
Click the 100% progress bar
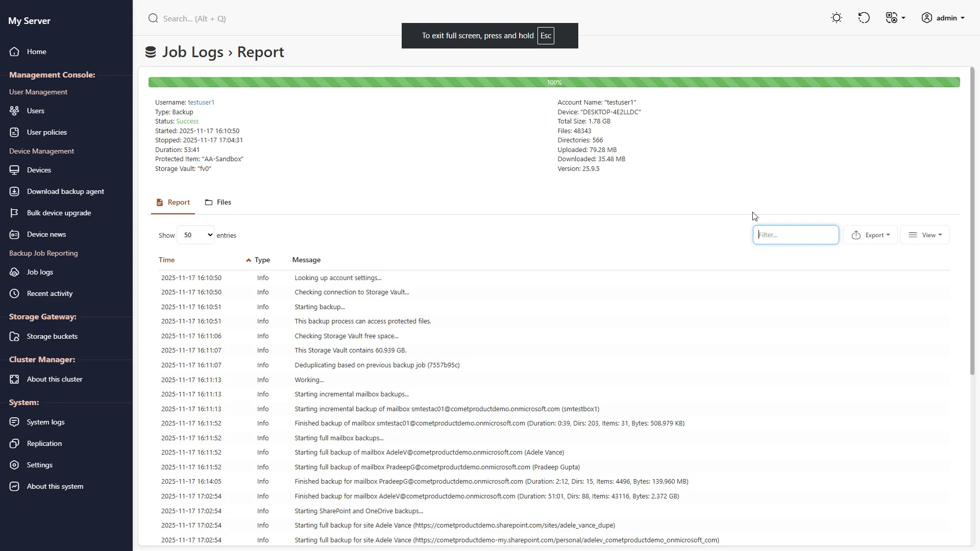tap(554, 82)
